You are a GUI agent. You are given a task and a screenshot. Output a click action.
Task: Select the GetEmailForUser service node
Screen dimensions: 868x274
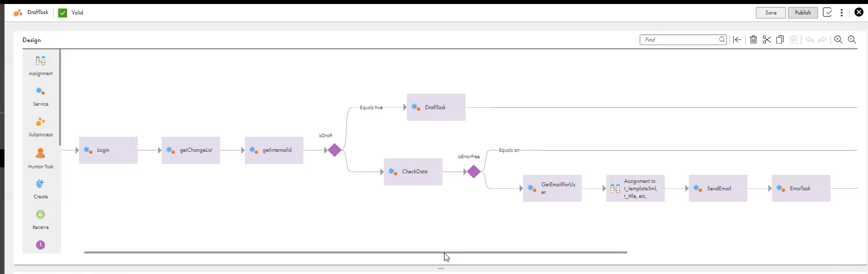552,188
